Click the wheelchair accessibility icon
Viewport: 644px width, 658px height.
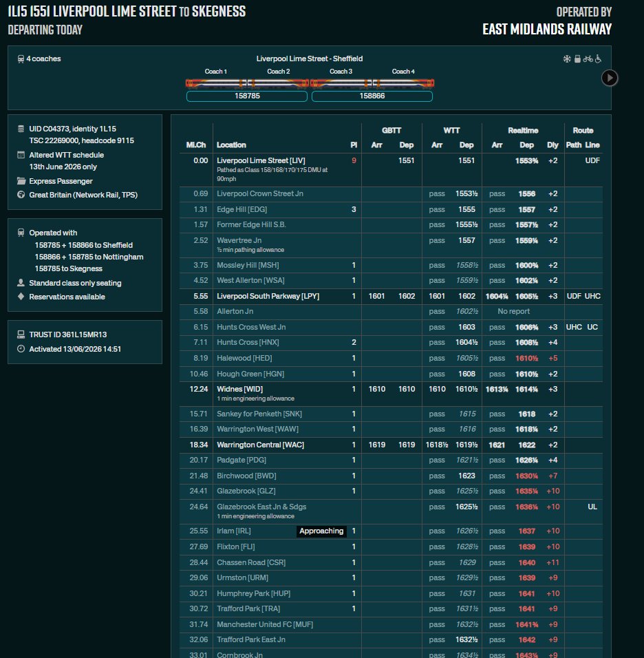(599, 59)
